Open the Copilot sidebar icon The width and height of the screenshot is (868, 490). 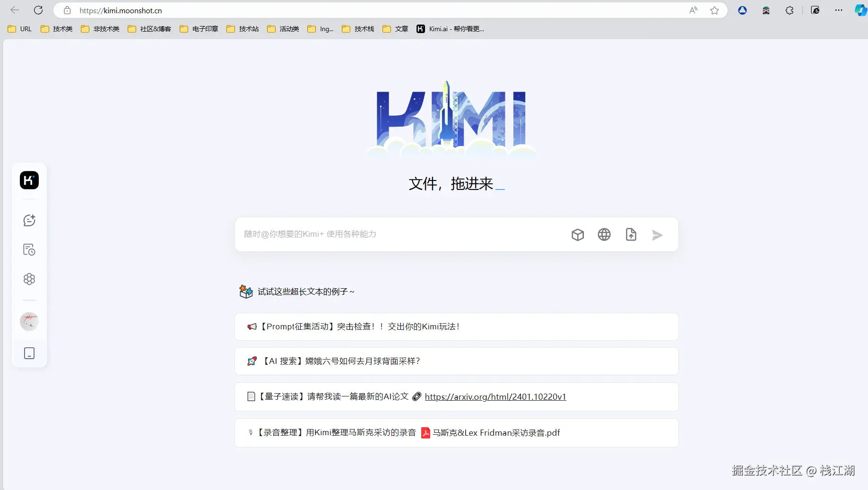click(x=861, y=10)
